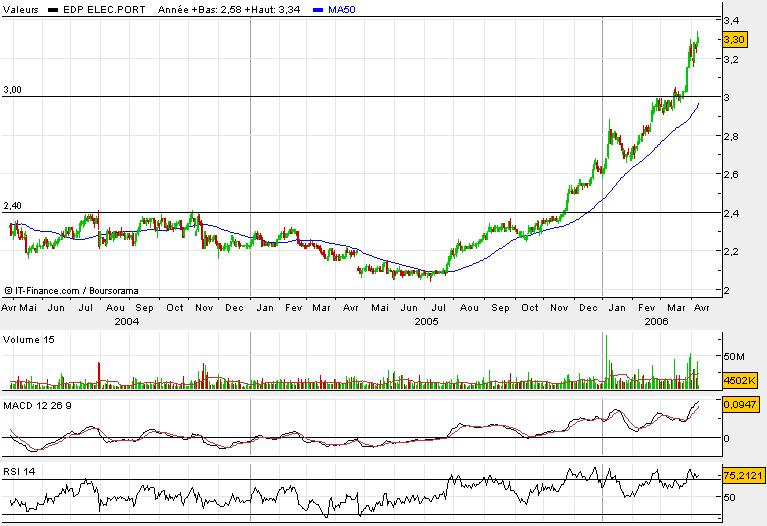Viewport: 767px width, 526px height.
Task: Select the blue MA50 legend swatch
Action: click(318, 9)
